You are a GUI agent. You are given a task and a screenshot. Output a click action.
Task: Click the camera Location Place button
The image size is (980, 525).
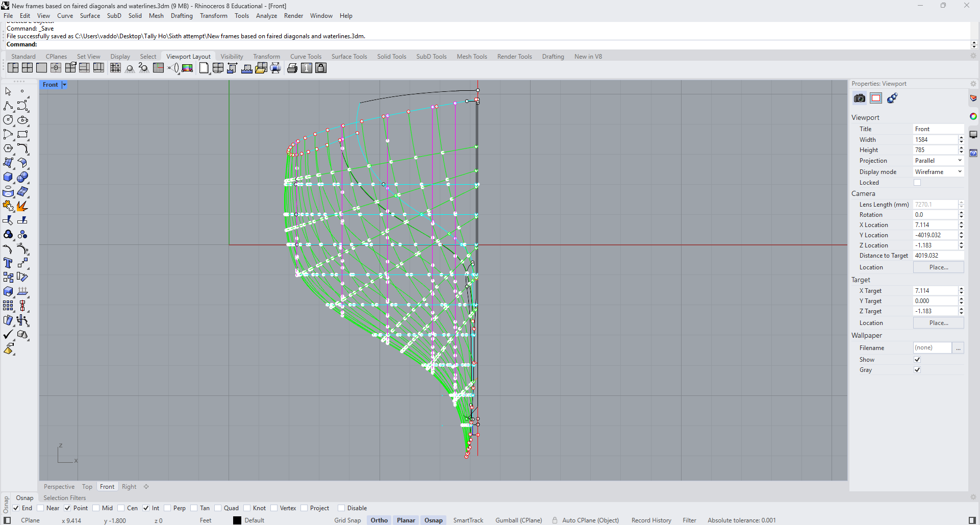(x=938, y=267)
